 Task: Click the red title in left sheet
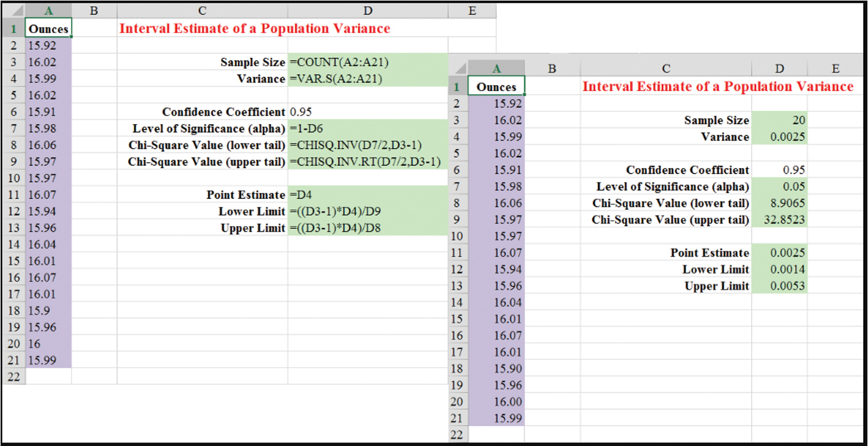pyautogui.click(x=254, y=28)
